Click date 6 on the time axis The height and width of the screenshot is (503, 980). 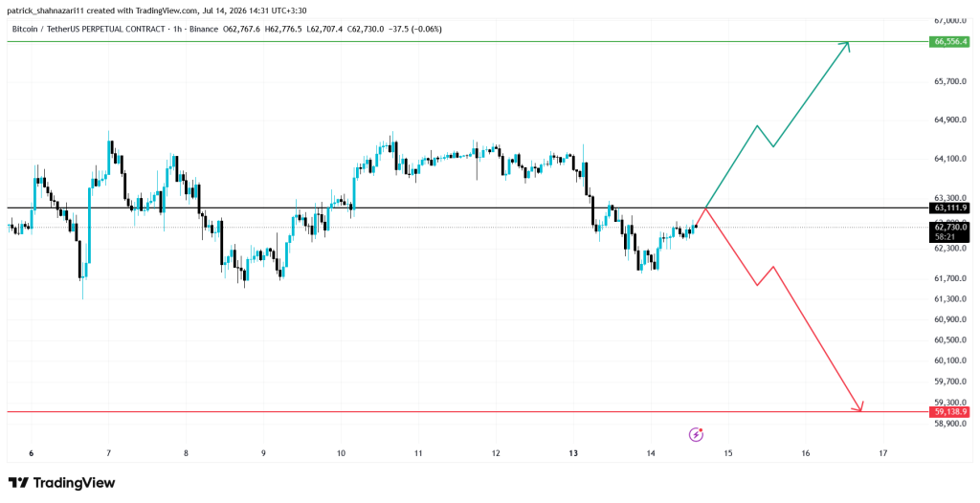[x=32, y=453]
